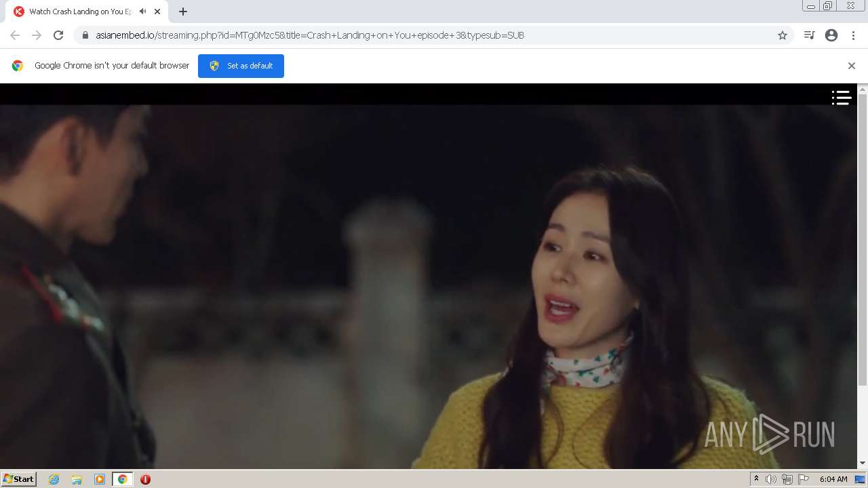
Task: Open Chrome three-dot menu
Action: [853, 35]
